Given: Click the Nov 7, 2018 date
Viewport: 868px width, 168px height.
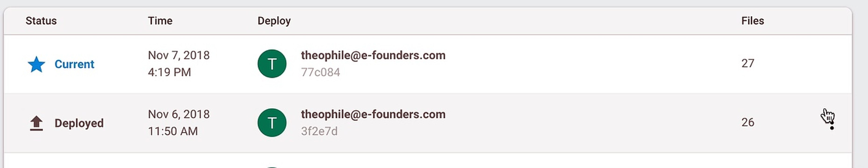Looking at the screenshot, I should click(179, 55).
